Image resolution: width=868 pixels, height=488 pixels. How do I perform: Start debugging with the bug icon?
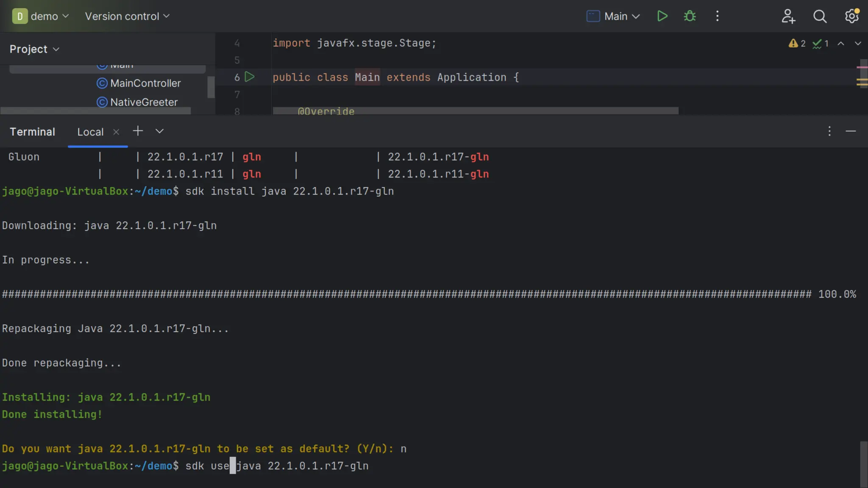tap(690, 16)
